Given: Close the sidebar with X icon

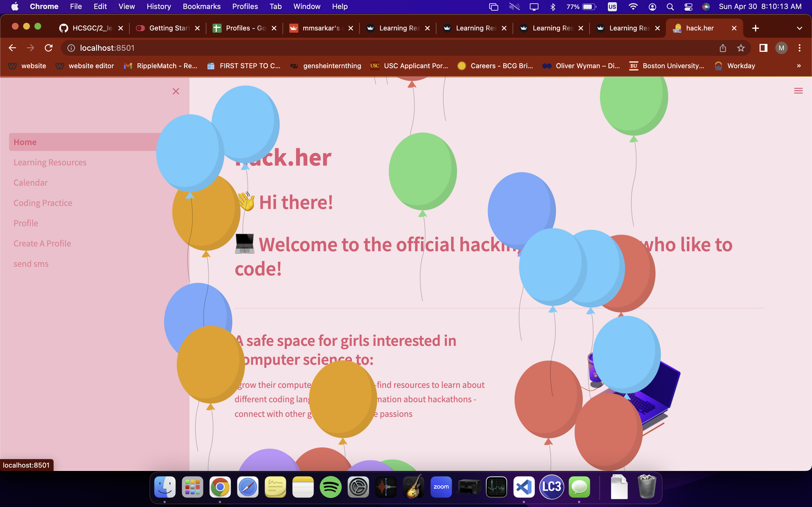Looking at the screenshot, I should point(176,91).
